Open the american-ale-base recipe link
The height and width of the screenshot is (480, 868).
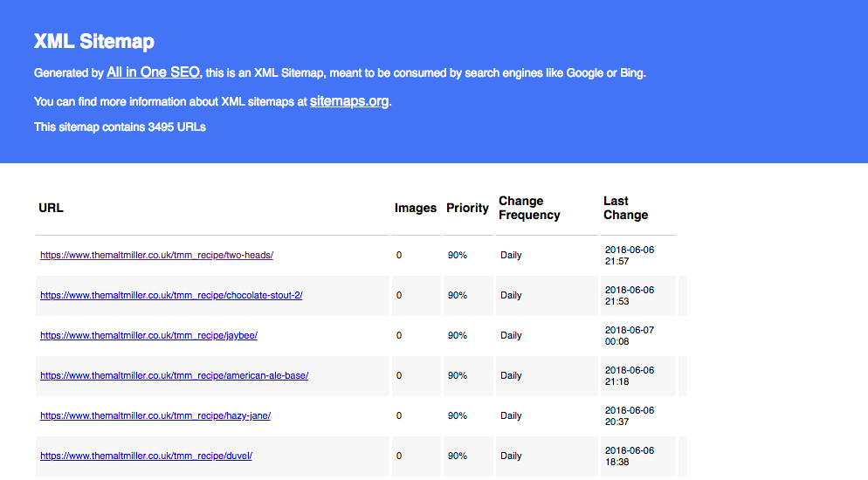174,376
